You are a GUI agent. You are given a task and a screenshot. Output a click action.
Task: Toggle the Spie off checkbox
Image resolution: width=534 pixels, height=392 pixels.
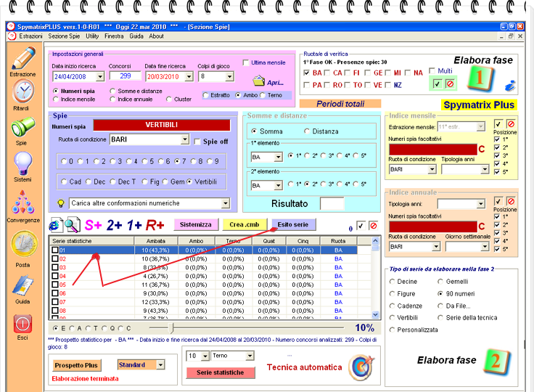[x=197, y=142]
